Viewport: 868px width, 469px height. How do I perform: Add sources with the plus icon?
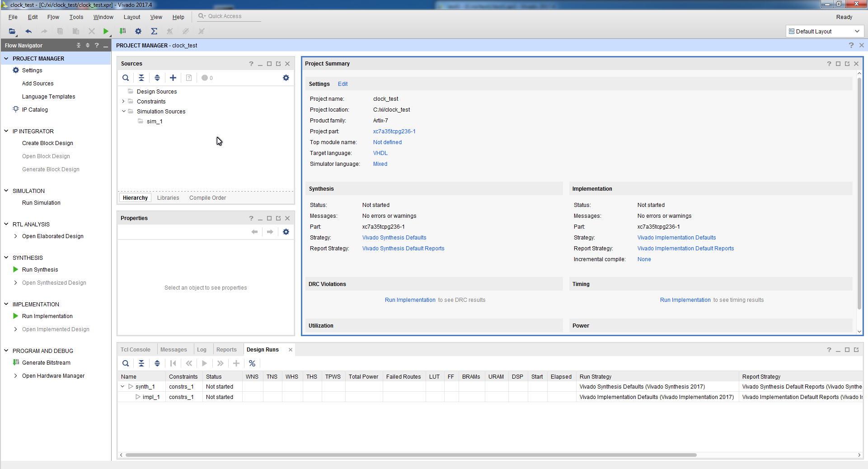173,78
